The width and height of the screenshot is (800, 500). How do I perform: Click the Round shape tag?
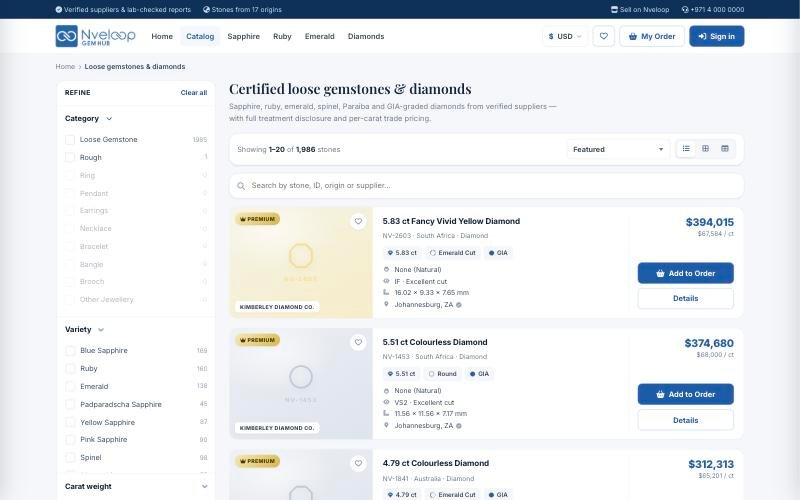[442, 373]
